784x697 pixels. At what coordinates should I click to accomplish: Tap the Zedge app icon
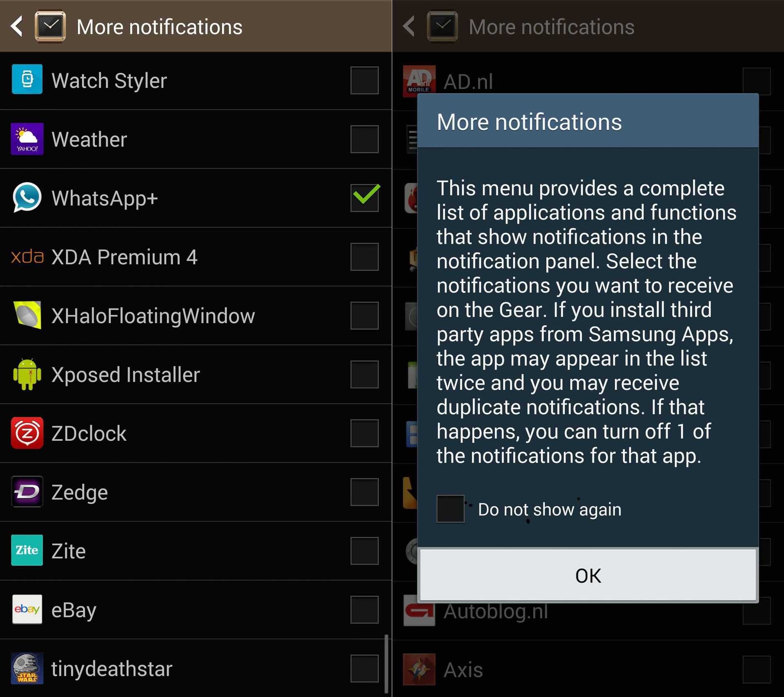(27, 491)
